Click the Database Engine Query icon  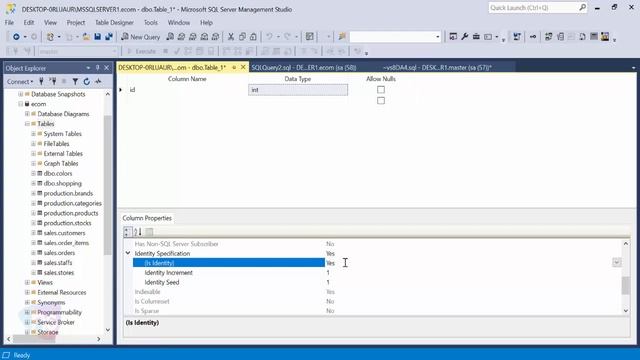[170, 37]
